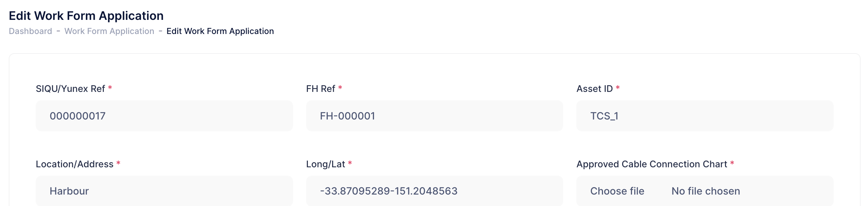Click into the Location/Address field with Harbour

click(164, 191)
